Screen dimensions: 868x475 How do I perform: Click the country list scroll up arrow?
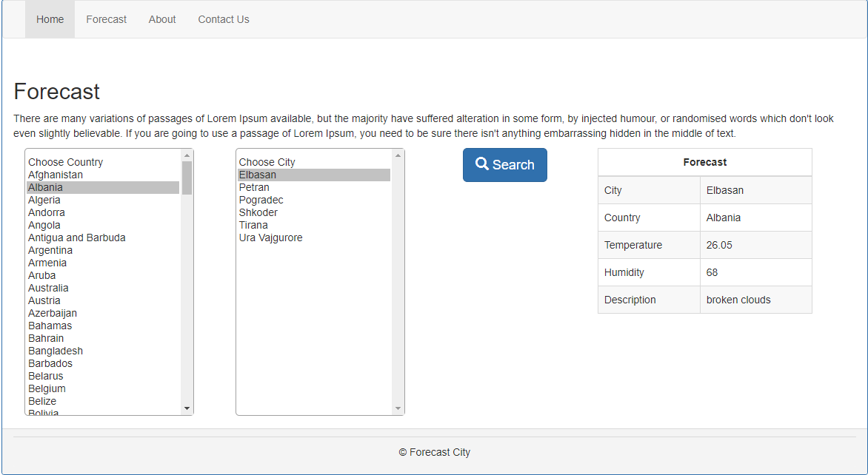187,155
